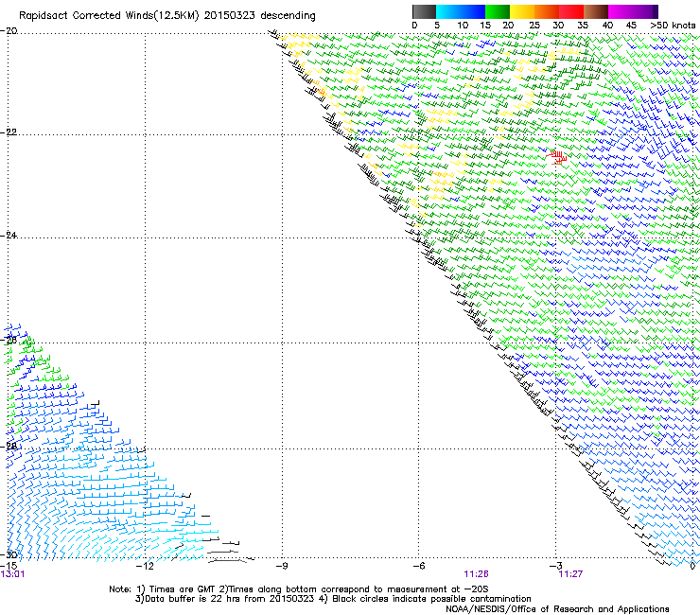700x615 pixels.
Task: Click the green 15-20 knots legend swatch
Action: [x=498, y=11]
